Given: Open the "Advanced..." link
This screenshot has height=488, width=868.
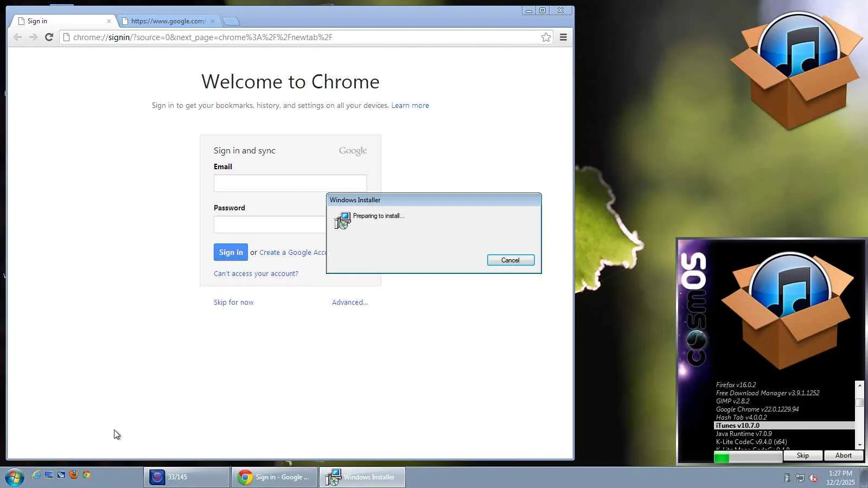Looking at the screenshot, I should tap(350, 302).
